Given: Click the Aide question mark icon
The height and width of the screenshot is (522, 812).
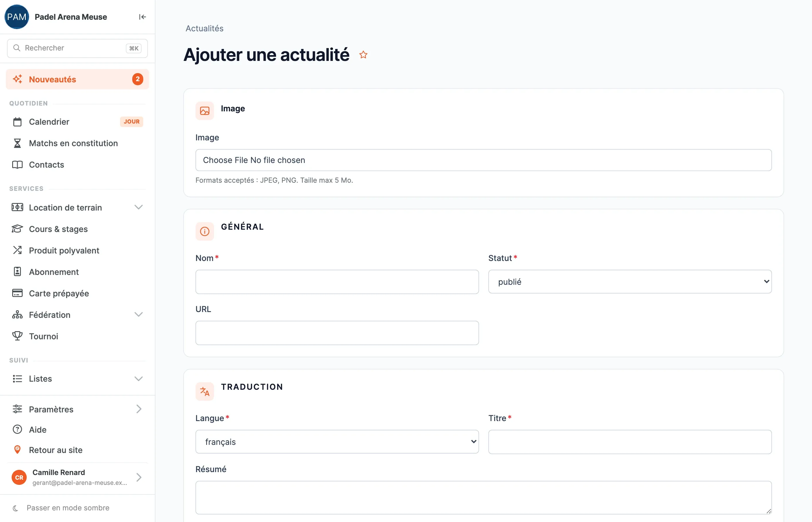Looking at the screenshot, I should pos(17,429).
